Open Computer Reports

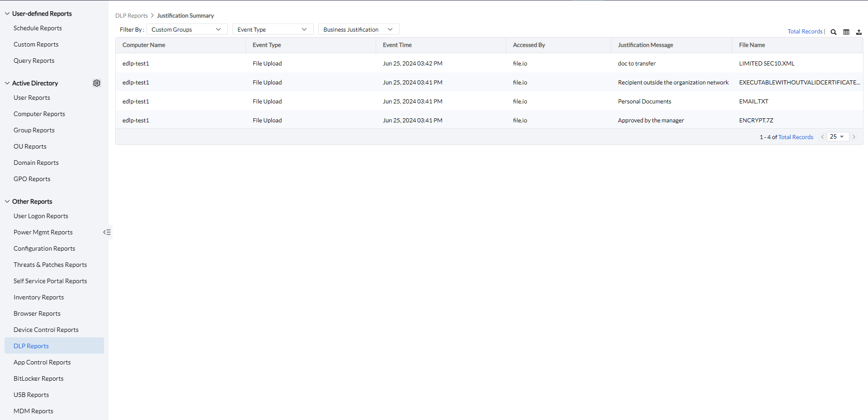(39, 114)
